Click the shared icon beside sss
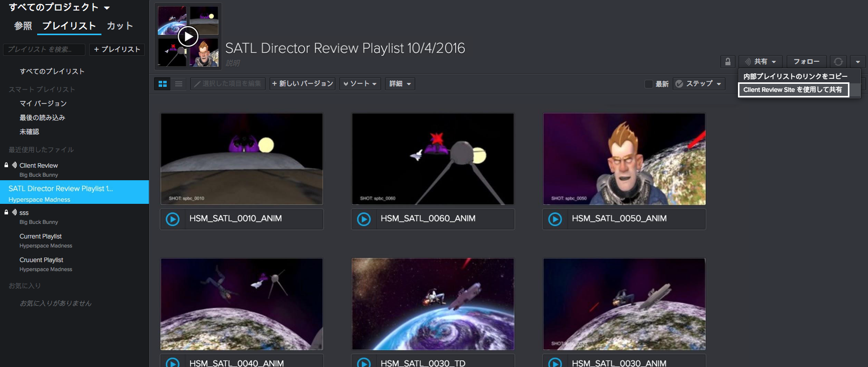The height and width of the screenshot is (367, 868). (x=15, y=212)
